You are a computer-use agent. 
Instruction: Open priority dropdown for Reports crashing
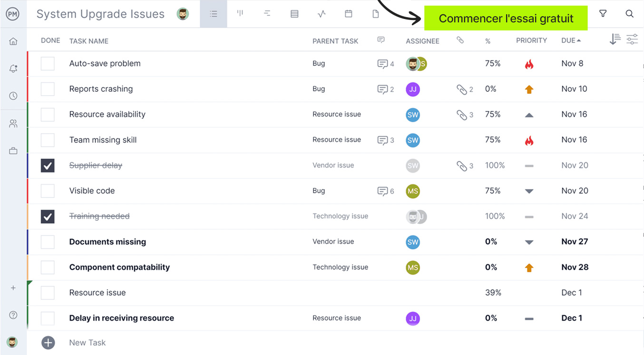(529, 89)
